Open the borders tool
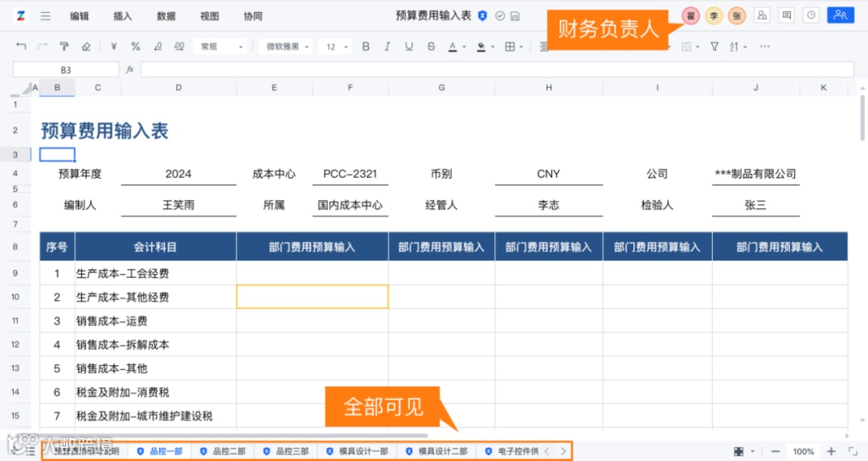Viewport: 868px width, 461px height. pos(510,47)
